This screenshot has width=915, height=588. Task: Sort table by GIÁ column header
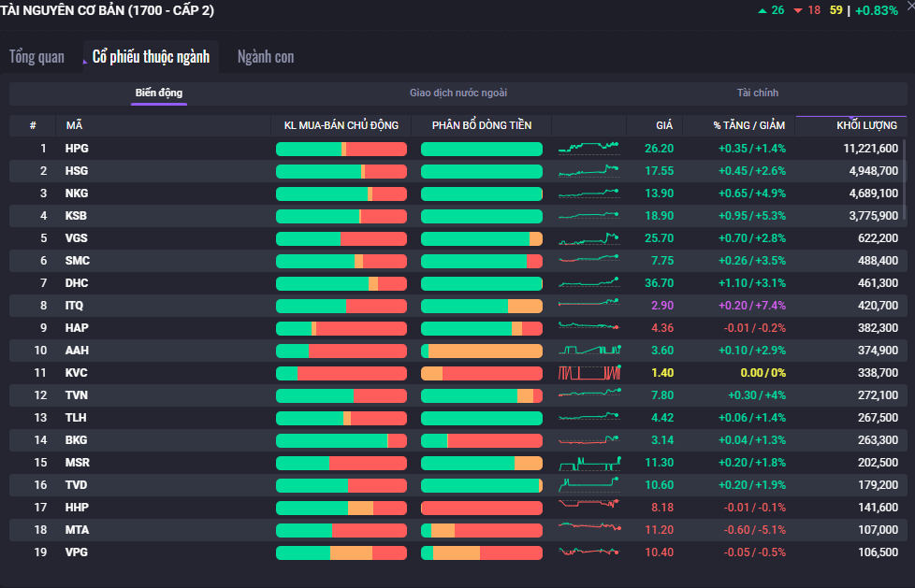click(663, 125)
